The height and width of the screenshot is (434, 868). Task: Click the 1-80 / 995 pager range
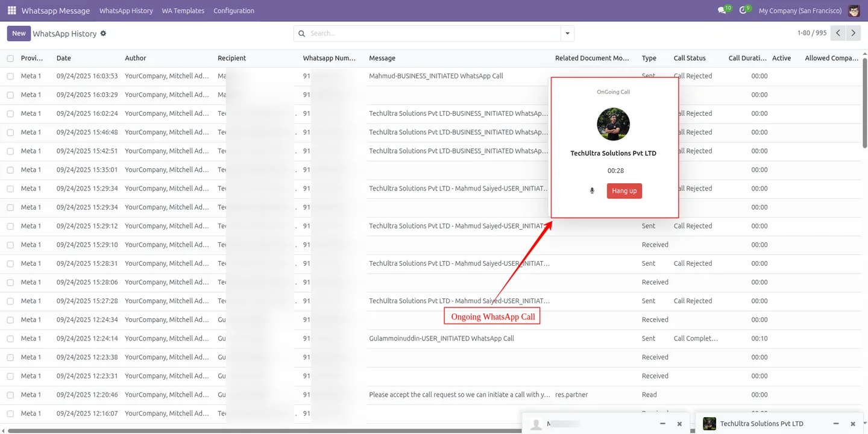point(811,33)
